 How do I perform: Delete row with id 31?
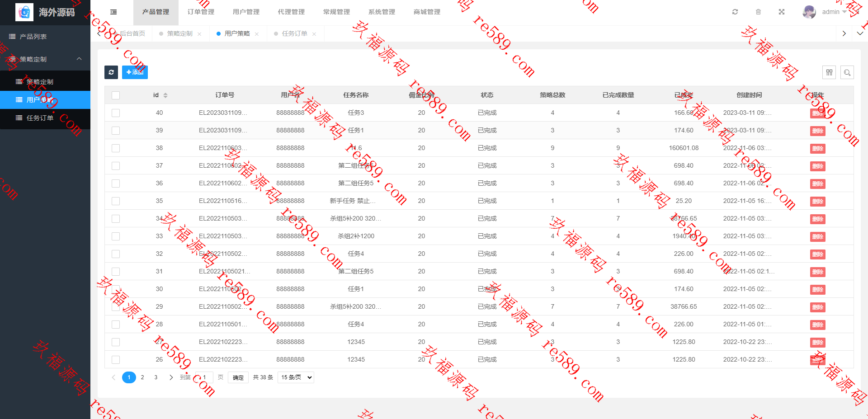tap(817, 272)
